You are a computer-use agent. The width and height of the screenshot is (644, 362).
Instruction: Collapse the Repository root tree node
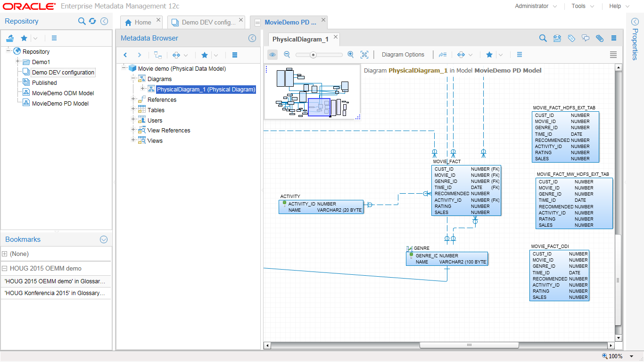click(8, 51)
